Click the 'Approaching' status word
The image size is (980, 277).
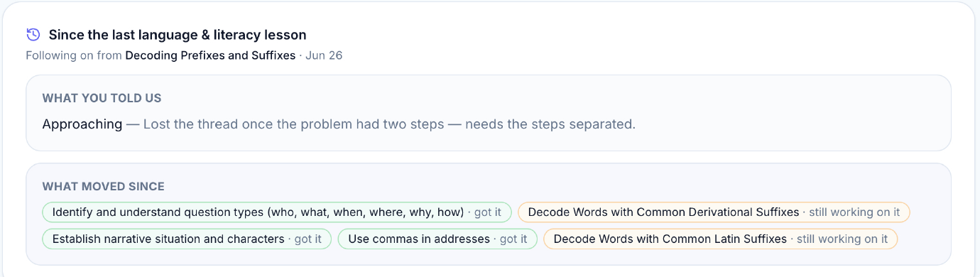[x=82, y=124]
